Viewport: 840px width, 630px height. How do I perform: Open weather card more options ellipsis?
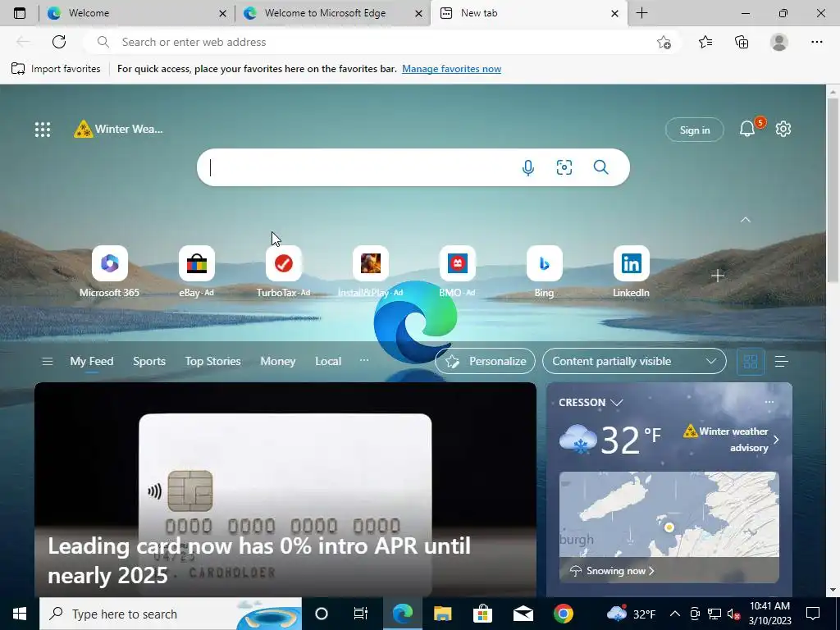769,402
